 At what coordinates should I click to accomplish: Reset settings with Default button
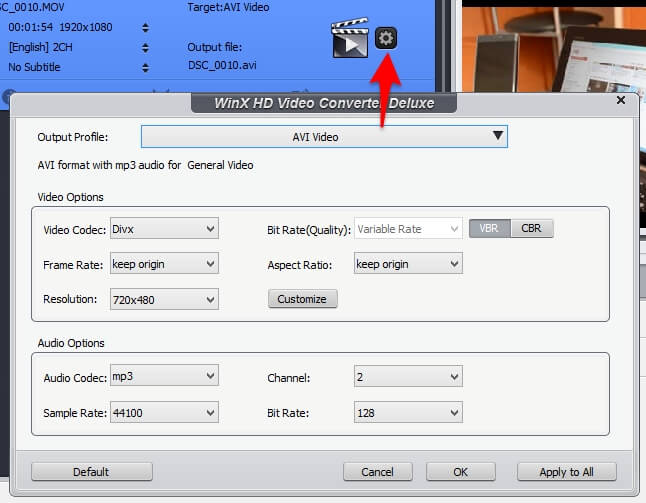pyautogui.click(x=91, y=472)
